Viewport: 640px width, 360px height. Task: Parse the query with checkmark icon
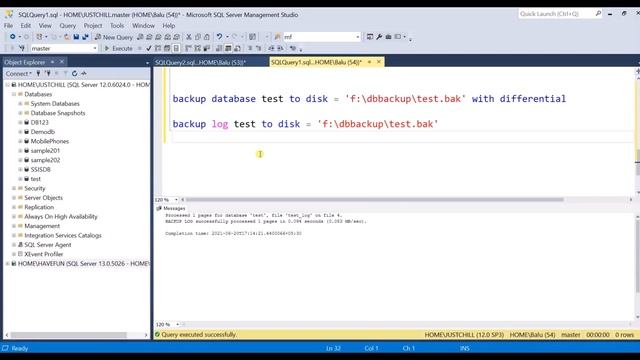(x=149, y=48)
